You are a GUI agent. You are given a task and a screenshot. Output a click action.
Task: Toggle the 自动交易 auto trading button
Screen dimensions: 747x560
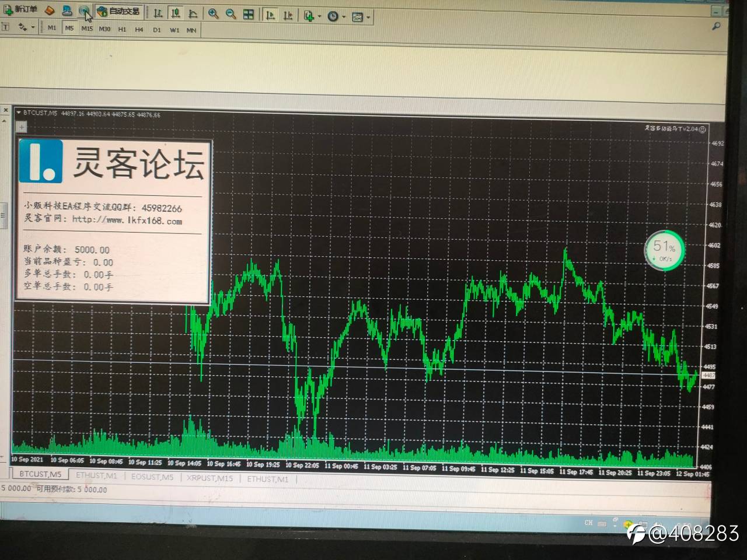pyautogui.click(x=118, y=12)
